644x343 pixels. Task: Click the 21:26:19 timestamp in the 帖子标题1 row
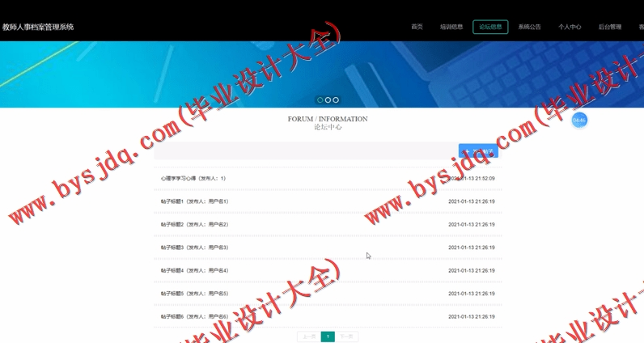[472, 201]
